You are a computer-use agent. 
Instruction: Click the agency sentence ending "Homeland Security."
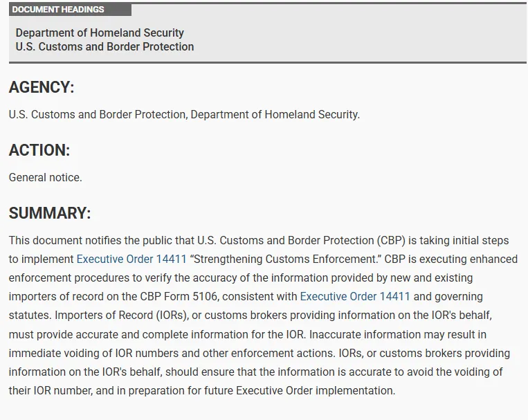[x=184, y=115]
